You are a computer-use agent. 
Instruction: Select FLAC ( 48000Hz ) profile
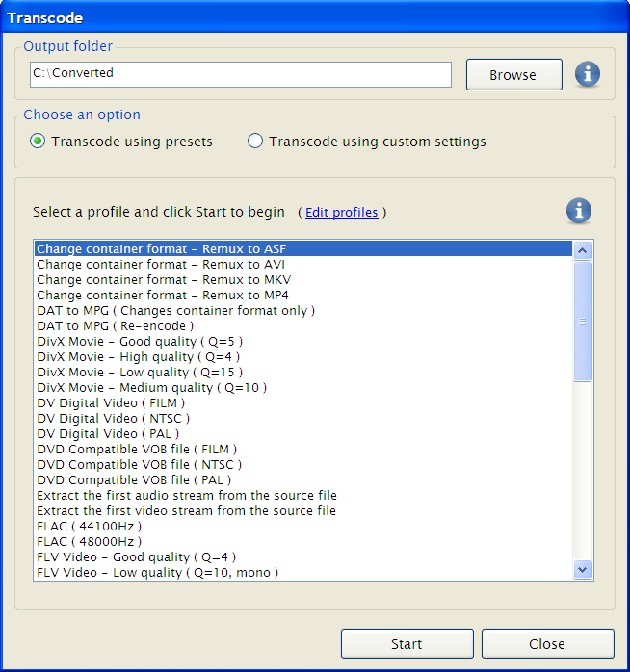tap(89, 542)
